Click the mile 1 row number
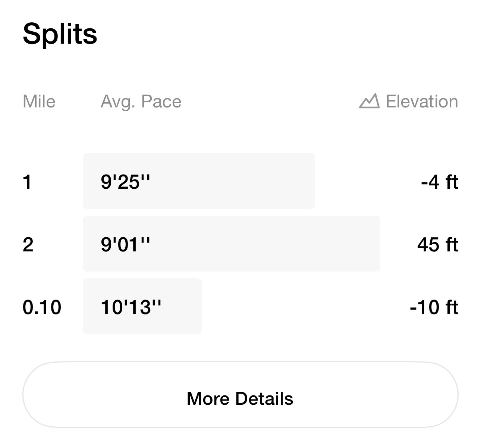The width and height of the screenshot is (481, 448). click(27, 182)
